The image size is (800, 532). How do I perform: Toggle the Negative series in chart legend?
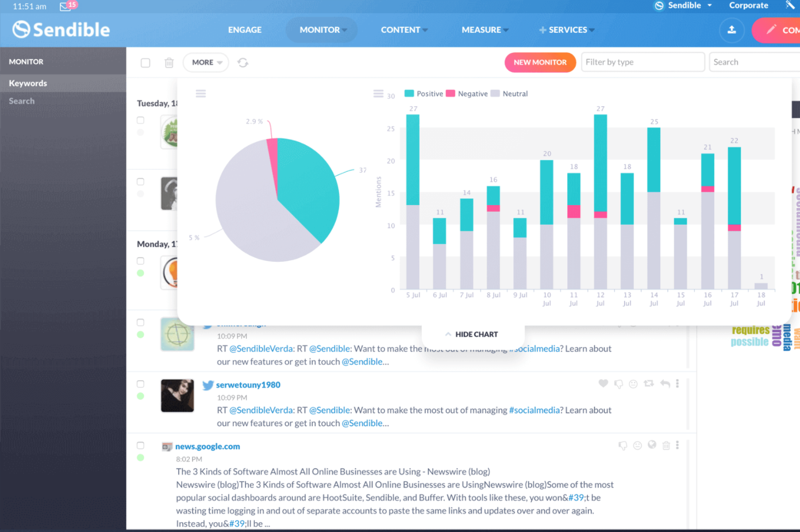[x=467, y=94]
